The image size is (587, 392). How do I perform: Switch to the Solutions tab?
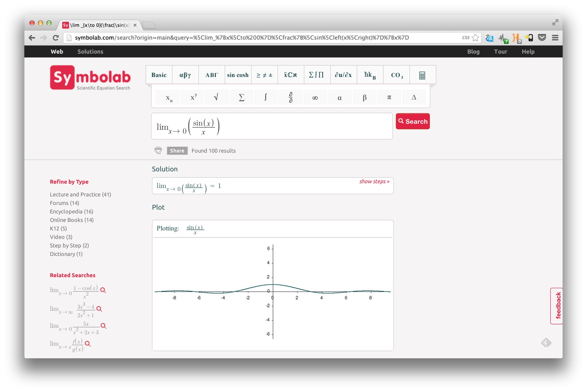[90, 51]
